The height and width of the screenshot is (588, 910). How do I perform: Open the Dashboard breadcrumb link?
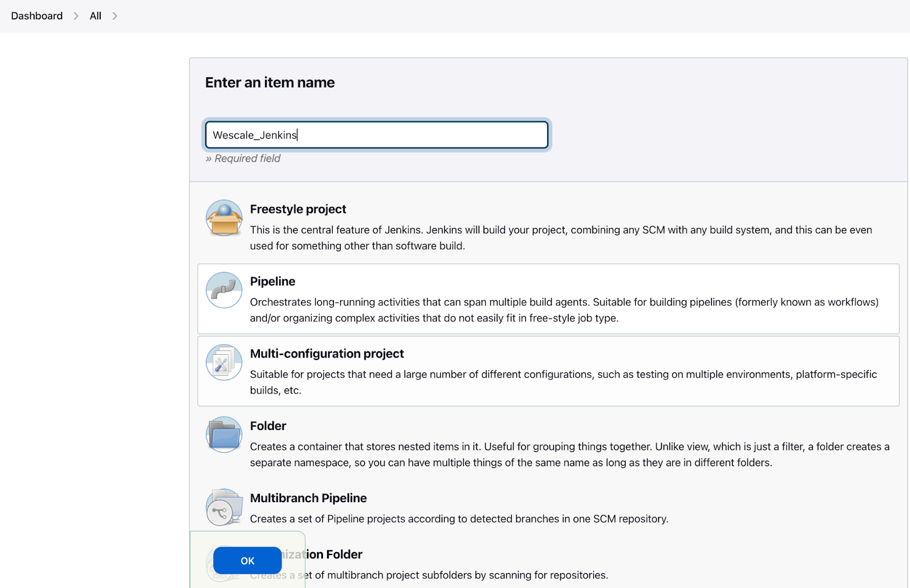click(x=37, y=16)
